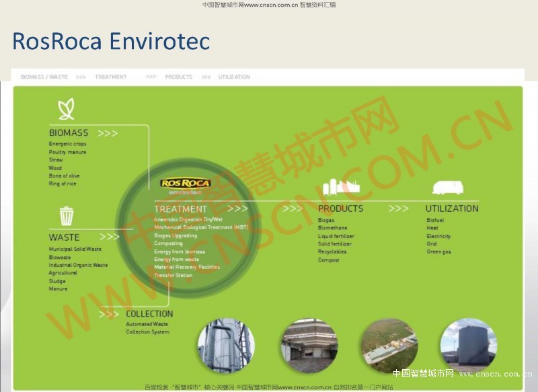This screenshot has height=392, width=538.
Task: Click 'Compost' under Products
Action: 329,260
